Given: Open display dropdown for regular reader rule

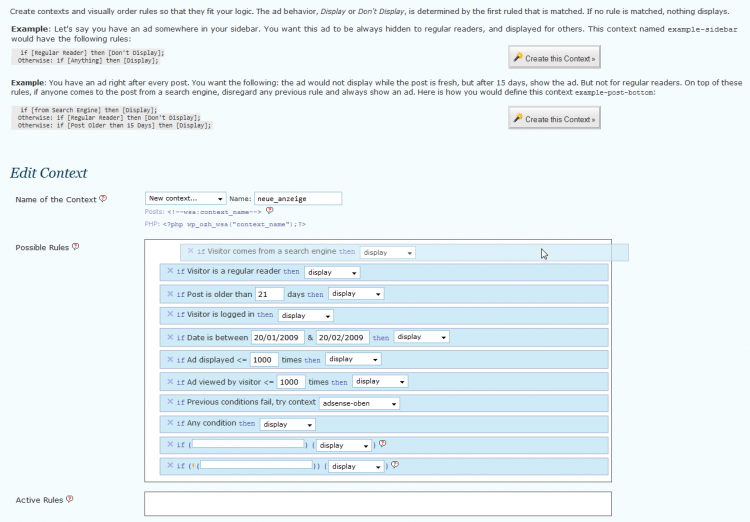Looking at the screenshot, I should [x=332, y=272].
